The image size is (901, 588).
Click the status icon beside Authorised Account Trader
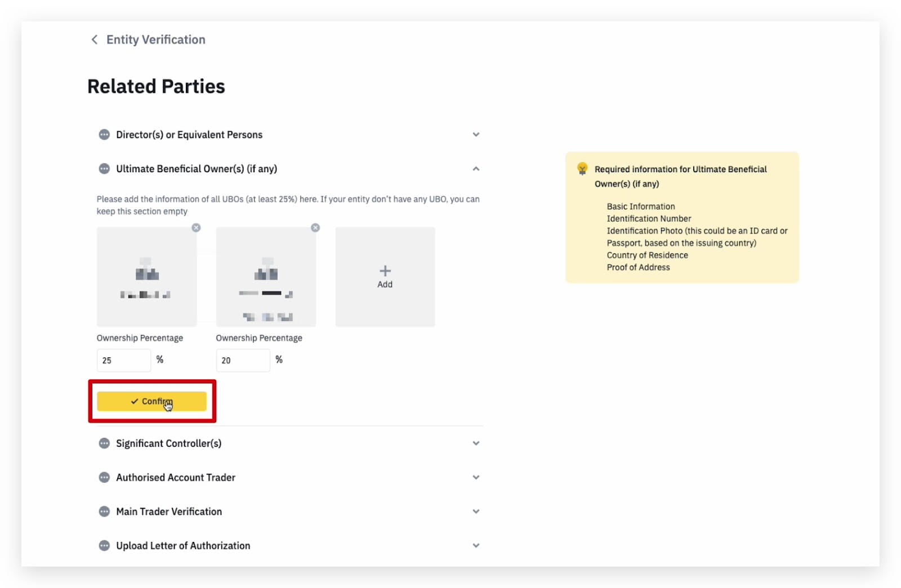tap(104, 478)
